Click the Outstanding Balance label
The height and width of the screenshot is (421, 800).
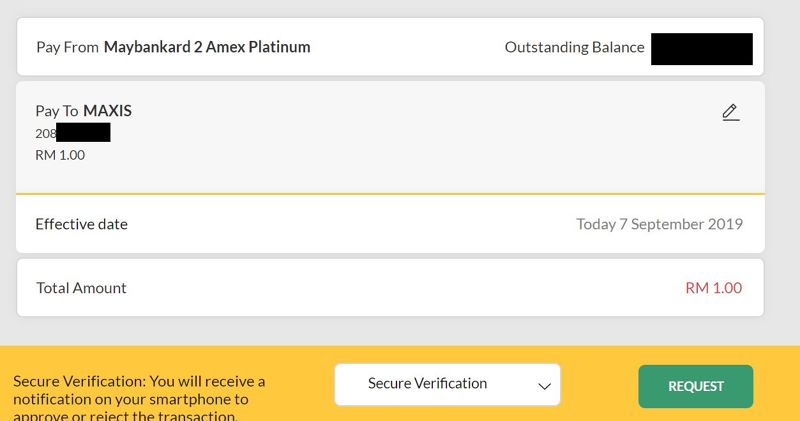[x=574, y=47]
